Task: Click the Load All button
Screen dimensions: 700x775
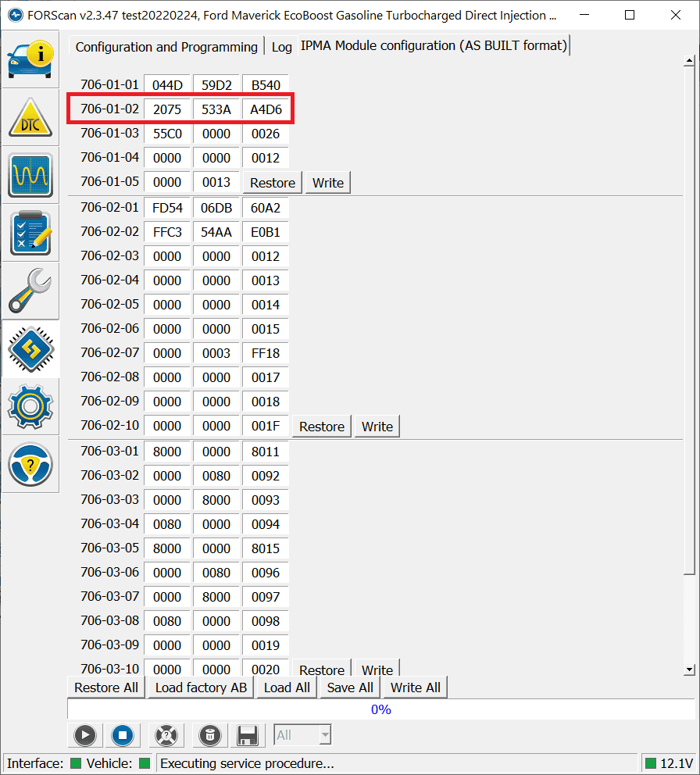Action: (x=287, y=687)
